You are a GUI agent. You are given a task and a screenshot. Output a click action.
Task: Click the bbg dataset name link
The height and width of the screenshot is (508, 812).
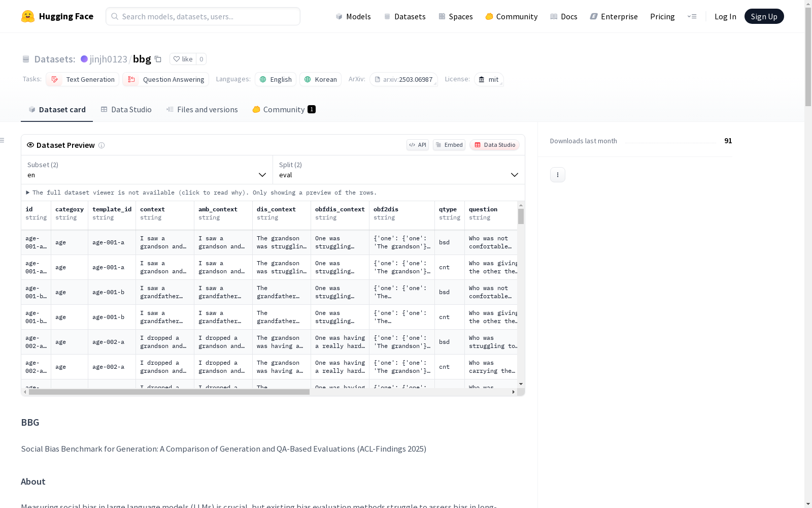point(142,59)
